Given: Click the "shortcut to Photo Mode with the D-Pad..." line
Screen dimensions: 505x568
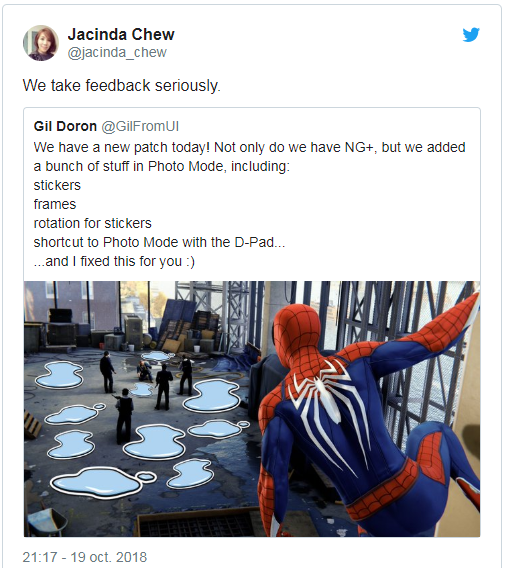Looking at the screenshot, I should 159,242.
